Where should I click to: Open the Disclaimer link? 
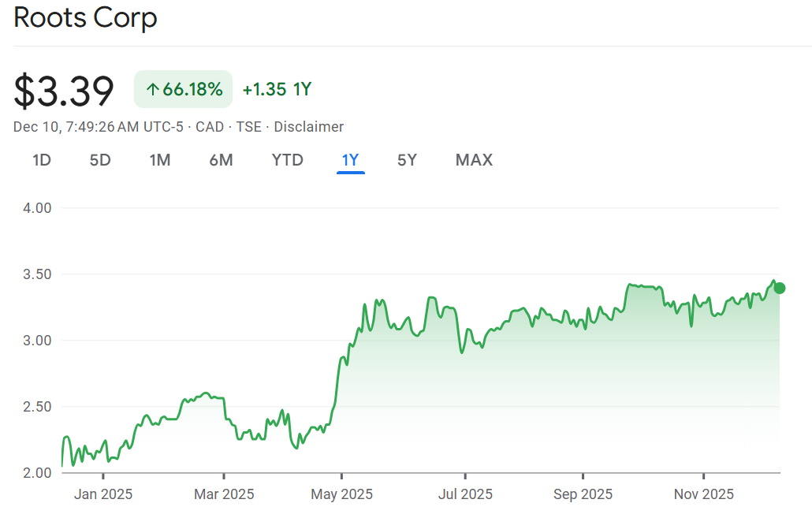point(308,127)
